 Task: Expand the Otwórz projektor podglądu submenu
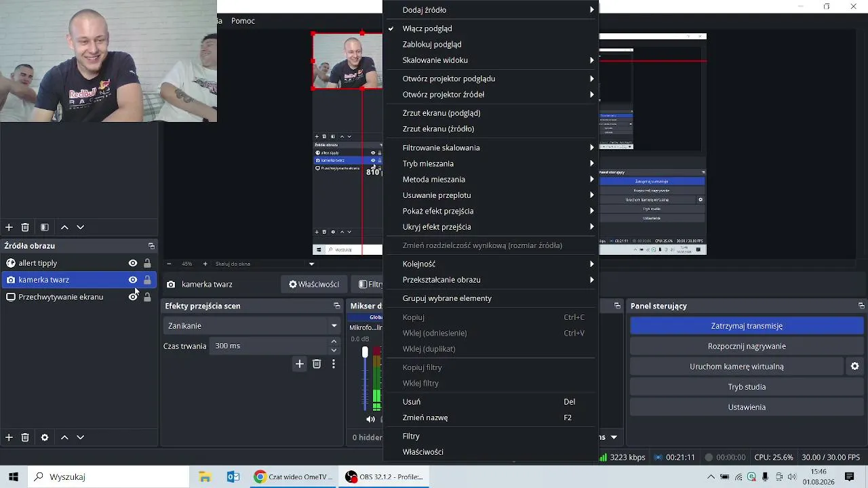pos(491,79)
